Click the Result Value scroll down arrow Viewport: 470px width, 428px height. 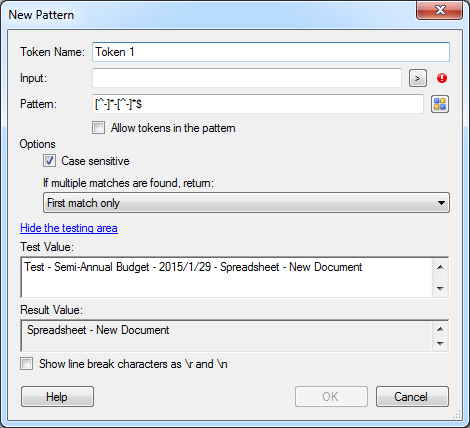point(440,344)
